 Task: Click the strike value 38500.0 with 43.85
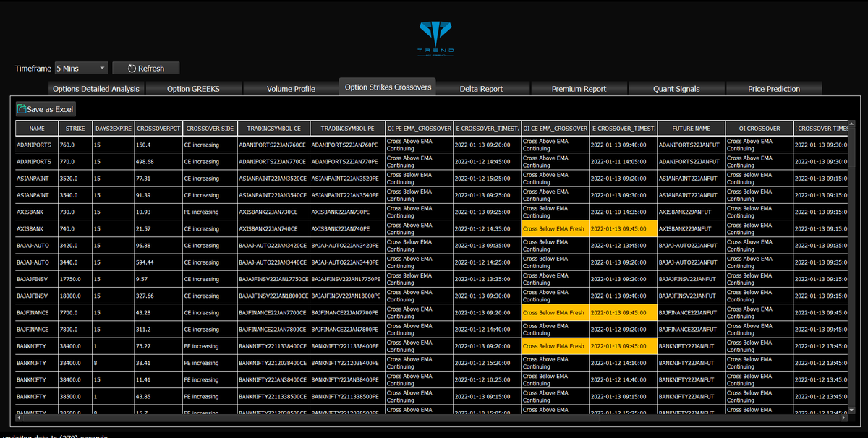tap(75, 396)
